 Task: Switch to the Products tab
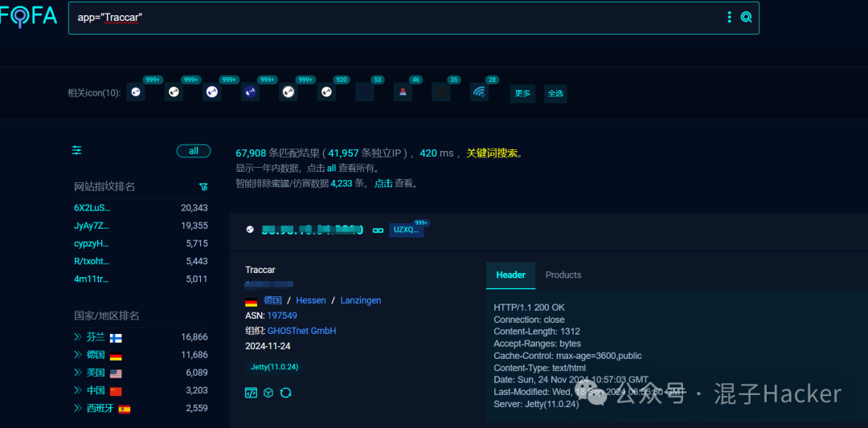pos(563,275)
